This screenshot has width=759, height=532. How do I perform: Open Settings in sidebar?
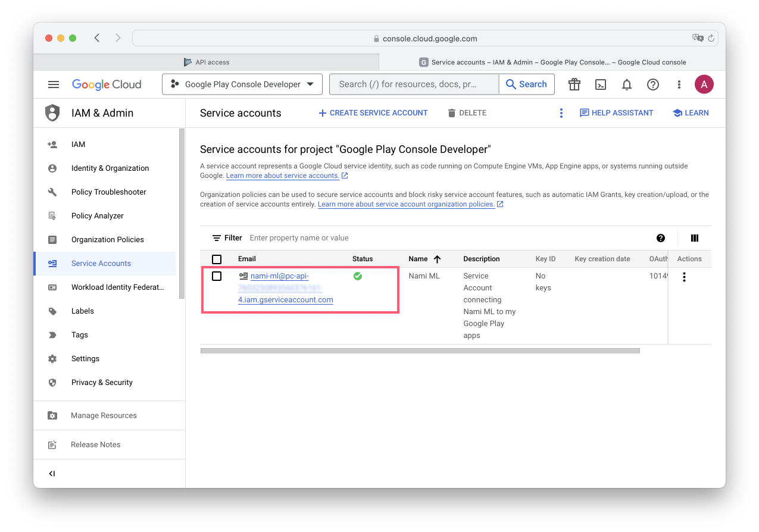click(x=105, y=359)
